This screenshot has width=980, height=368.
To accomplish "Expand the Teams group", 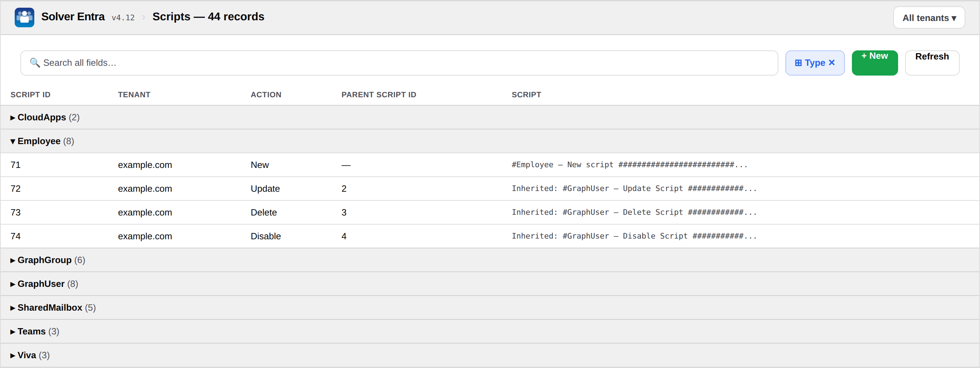I will coord(490,332).
